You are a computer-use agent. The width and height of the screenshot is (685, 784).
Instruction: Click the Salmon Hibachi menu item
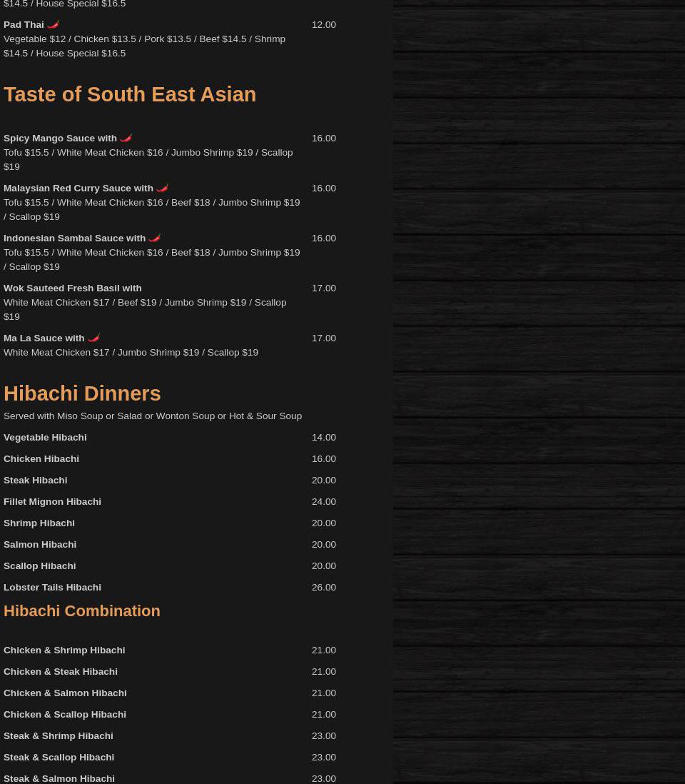pyautogui.click(x=40, y=545)
